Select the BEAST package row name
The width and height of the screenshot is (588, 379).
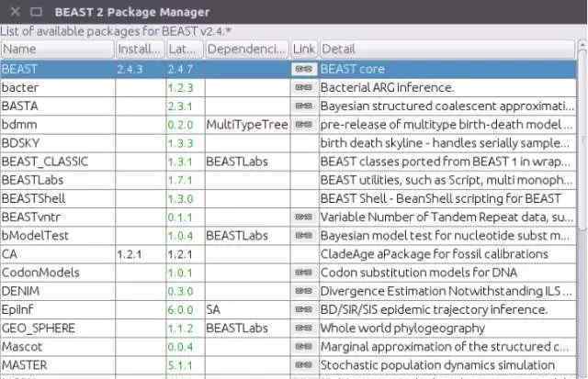pos(19,69)
